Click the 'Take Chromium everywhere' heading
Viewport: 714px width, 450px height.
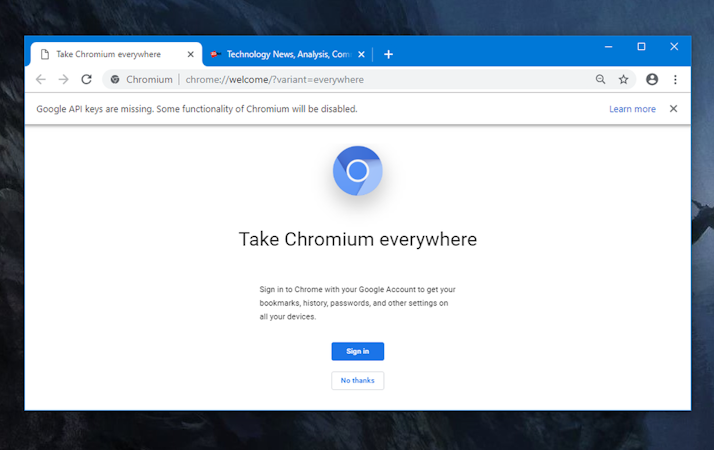358,239
